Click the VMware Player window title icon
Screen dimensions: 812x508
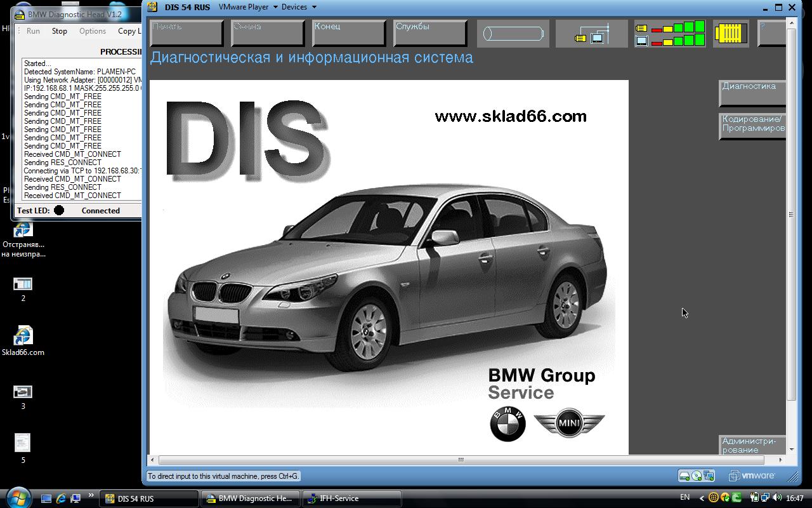point(151,7)
